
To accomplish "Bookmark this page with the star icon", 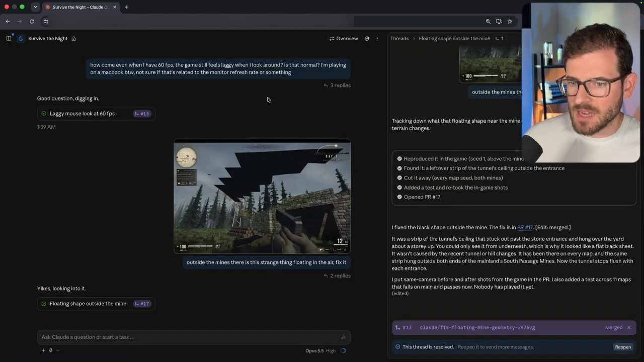I will point(510,21).
